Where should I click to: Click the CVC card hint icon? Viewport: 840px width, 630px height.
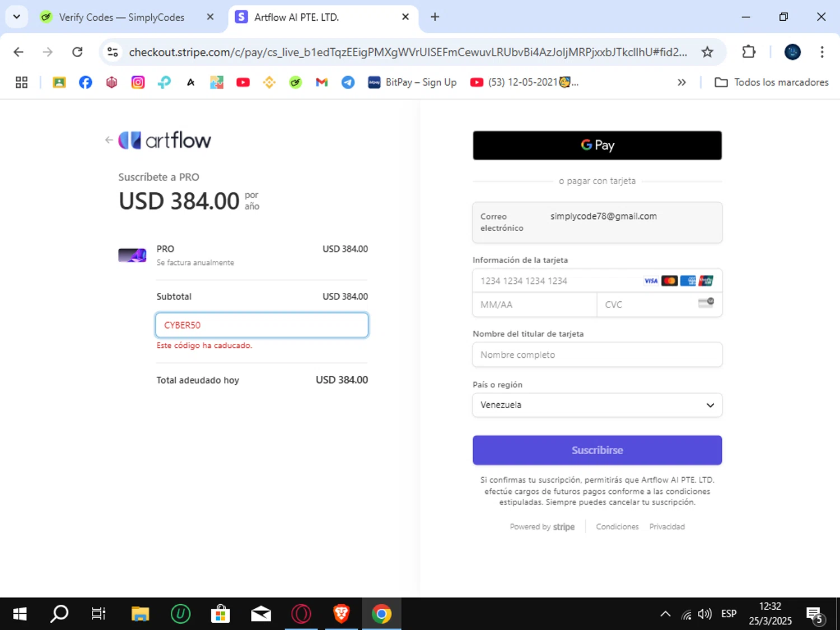point(706,303)
